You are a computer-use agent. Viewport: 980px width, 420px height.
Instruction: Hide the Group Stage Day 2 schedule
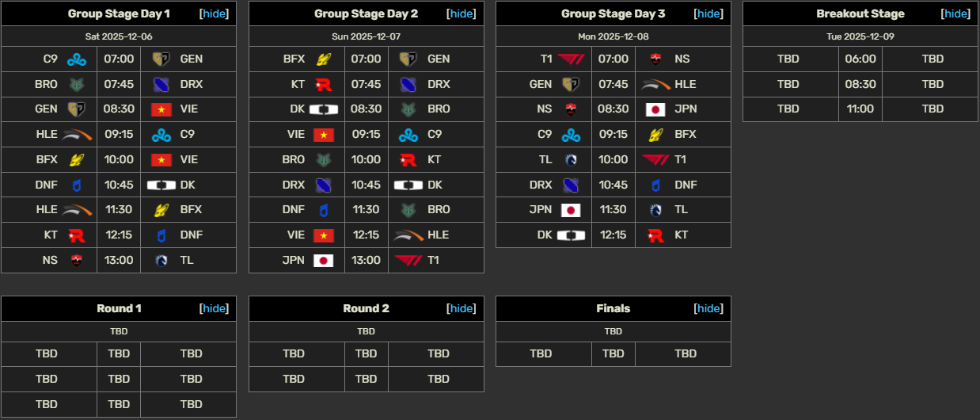pyautogui.click(x=462, y=13)
